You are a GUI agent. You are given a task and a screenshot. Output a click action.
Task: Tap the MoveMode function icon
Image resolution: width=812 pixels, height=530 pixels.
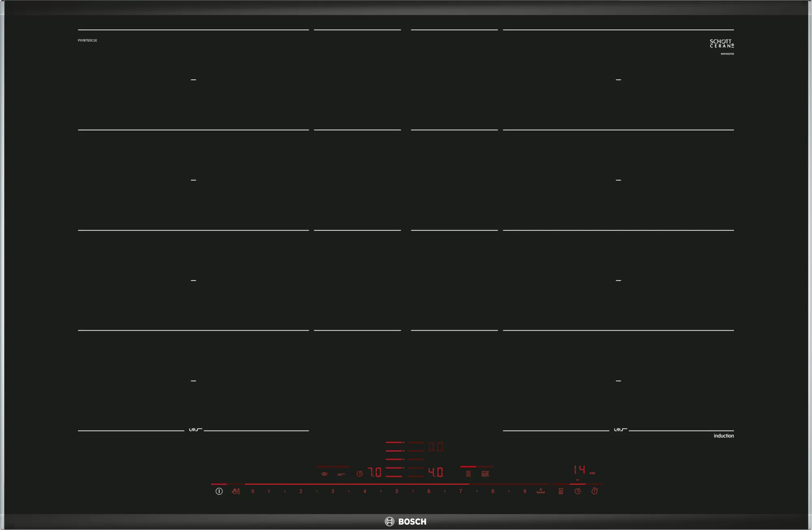[x=485, y=474]
